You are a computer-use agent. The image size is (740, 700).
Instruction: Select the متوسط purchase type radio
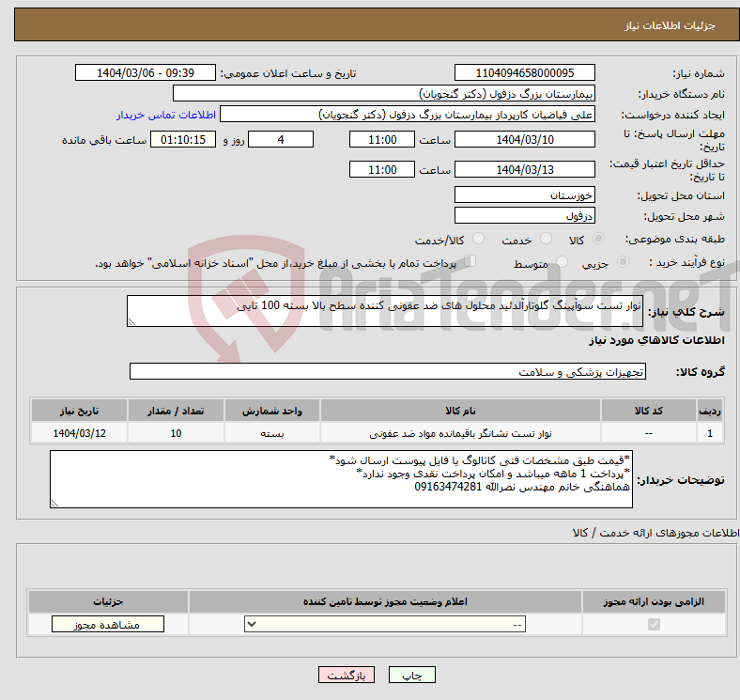coord(562,261)
